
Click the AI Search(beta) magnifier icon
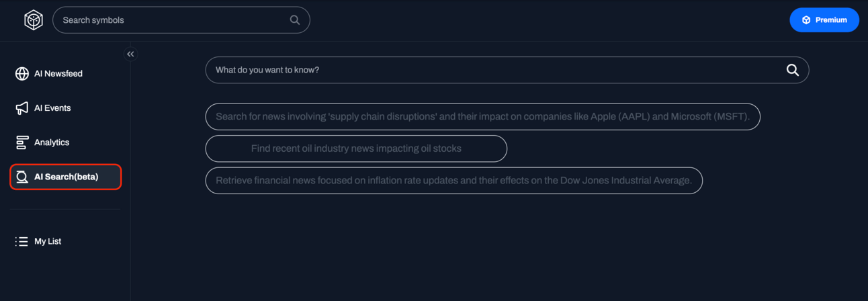click(x=22, y=177)
